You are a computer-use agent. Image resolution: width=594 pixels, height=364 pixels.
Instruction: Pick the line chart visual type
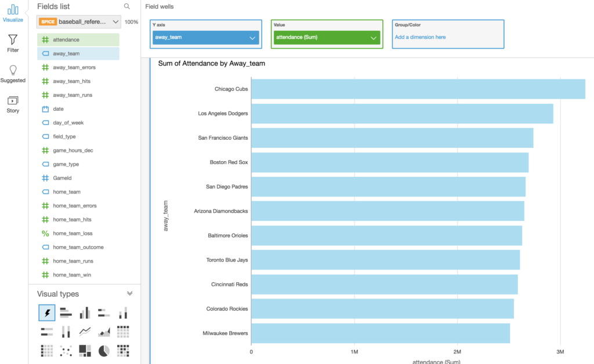tap(85, 332)
